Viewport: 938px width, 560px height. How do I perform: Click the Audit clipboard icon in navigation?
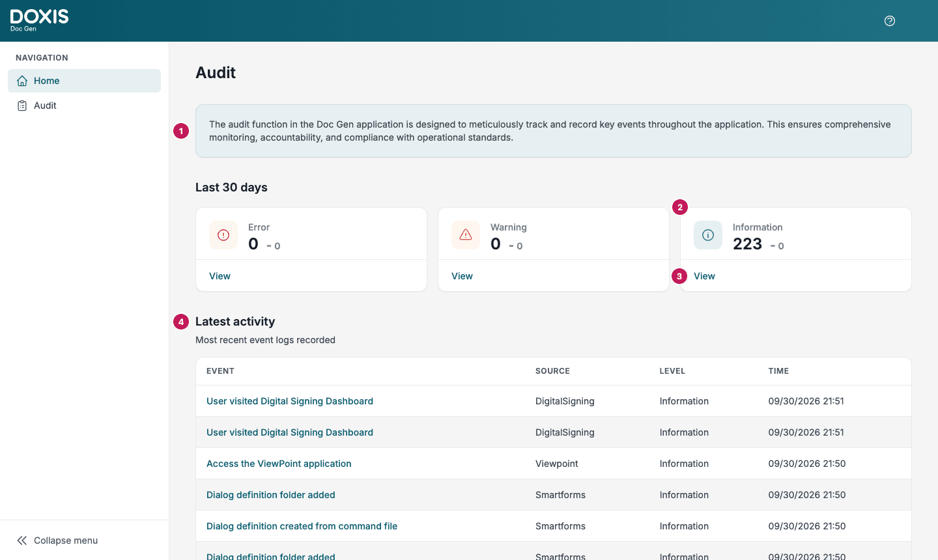click(x=22, y=105)
